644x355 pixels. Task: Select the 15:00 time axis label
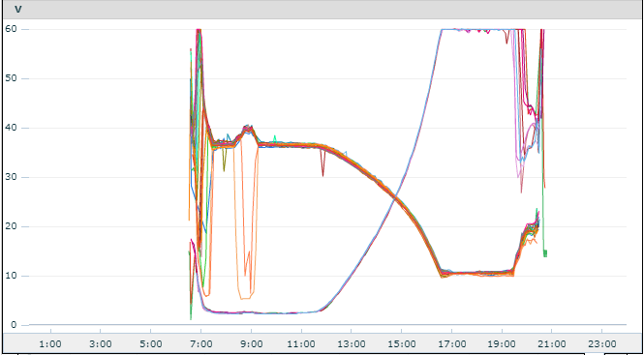[x=402, y=343]
